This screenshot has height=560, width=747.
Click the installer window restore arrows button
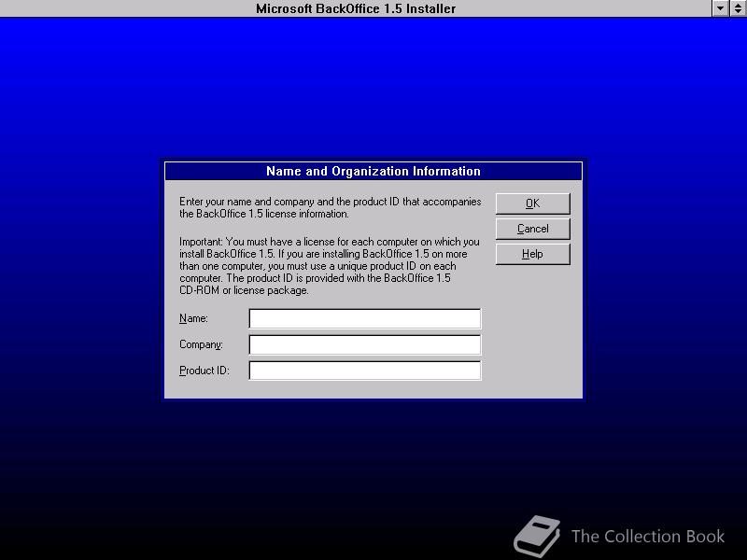[x=738, y=8]
